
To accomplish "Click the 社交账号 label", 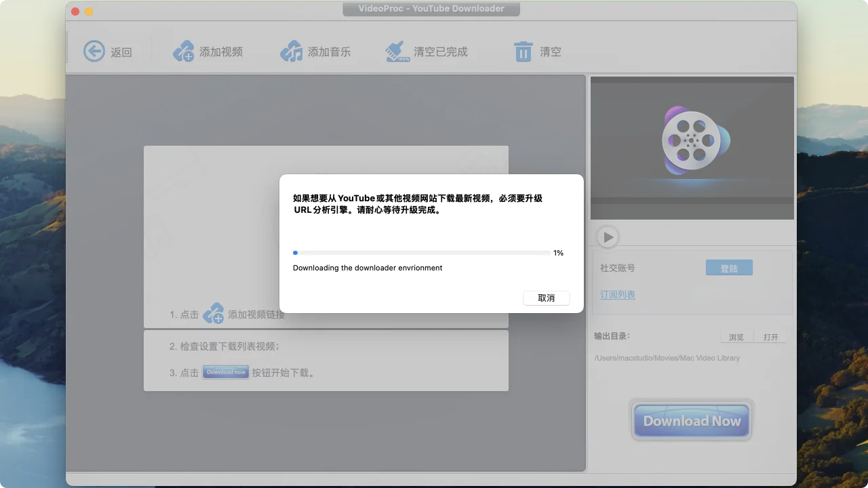I will tap(618, 268).
